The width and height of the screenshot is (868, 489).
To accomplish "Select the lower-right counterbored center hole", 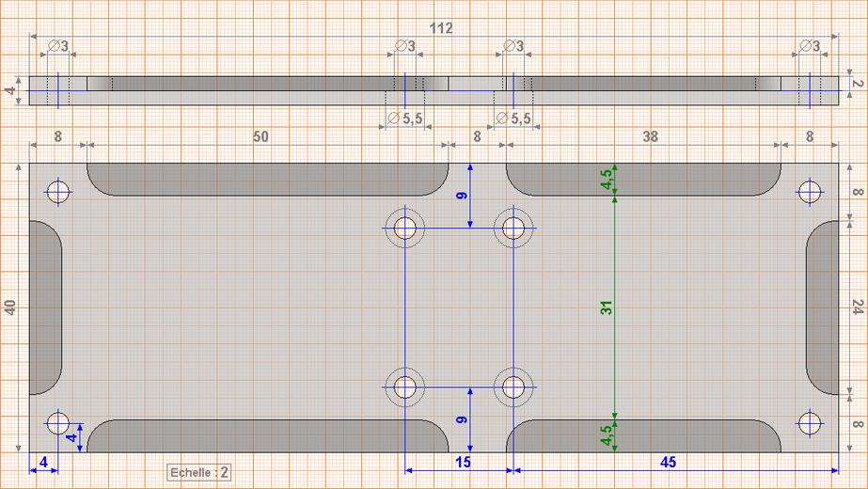I will [x=513, y=386].
